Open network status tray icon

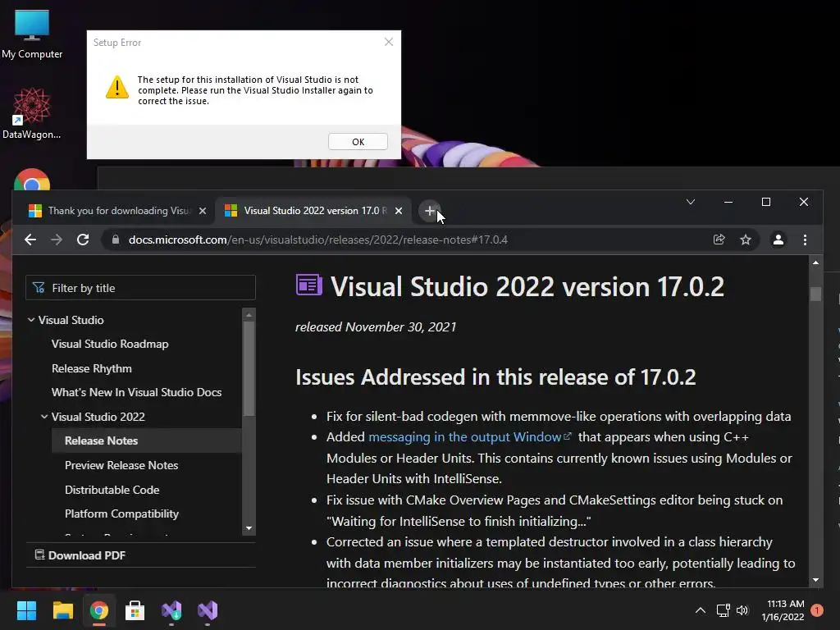pyautogui.click(x=724, y=610)
